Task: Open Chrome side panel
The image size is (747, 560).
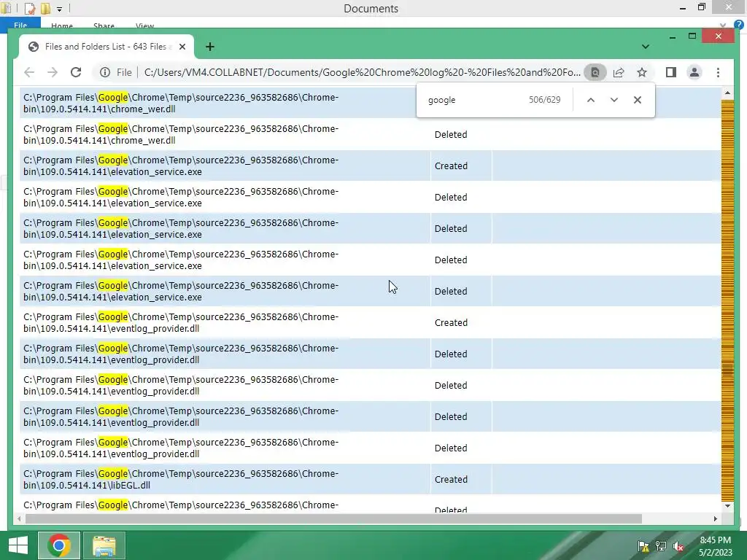Action: [671, 72]
